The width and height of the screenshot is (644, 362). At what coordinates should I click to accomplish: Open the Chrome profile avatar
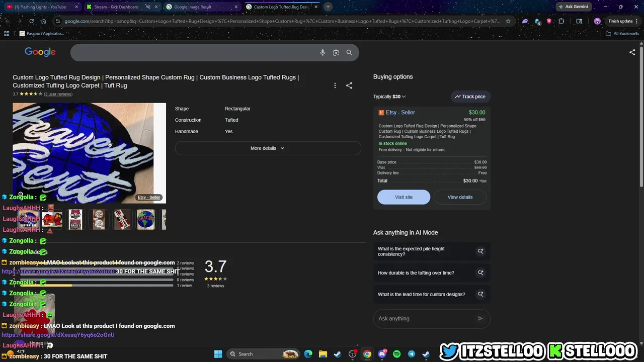tap(597, 21)
